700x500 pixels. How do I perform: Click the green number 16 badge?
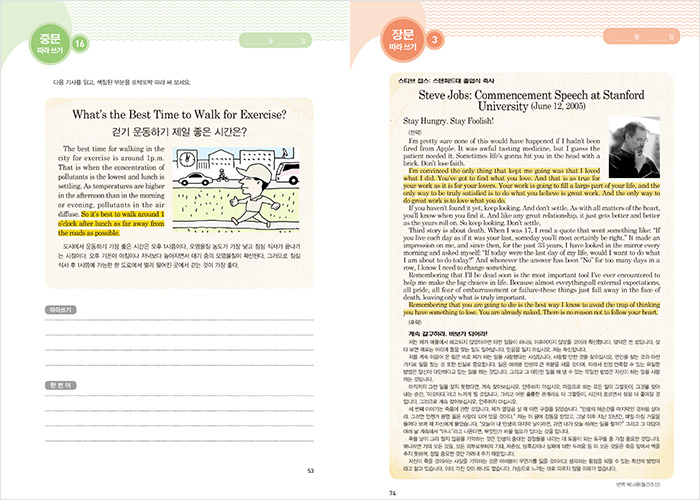click(x=80, y=44)
